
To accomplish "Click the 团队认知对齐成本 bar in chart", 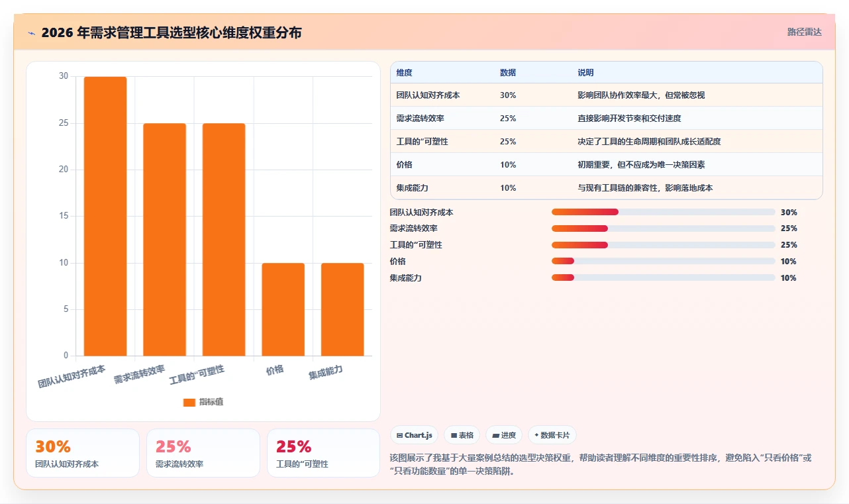I will click(x=105, y=217).
